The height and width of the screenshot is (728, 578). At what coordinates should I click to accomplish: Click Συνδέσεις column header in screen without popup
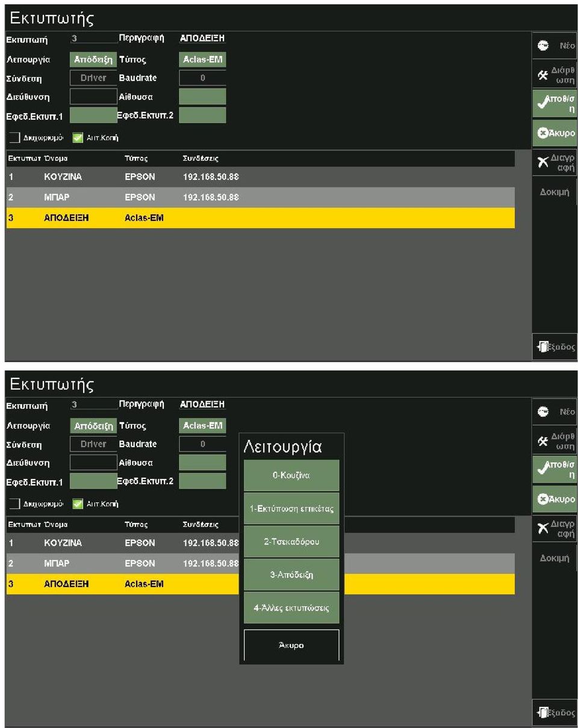pyautogui.click(x=201, y=159)
